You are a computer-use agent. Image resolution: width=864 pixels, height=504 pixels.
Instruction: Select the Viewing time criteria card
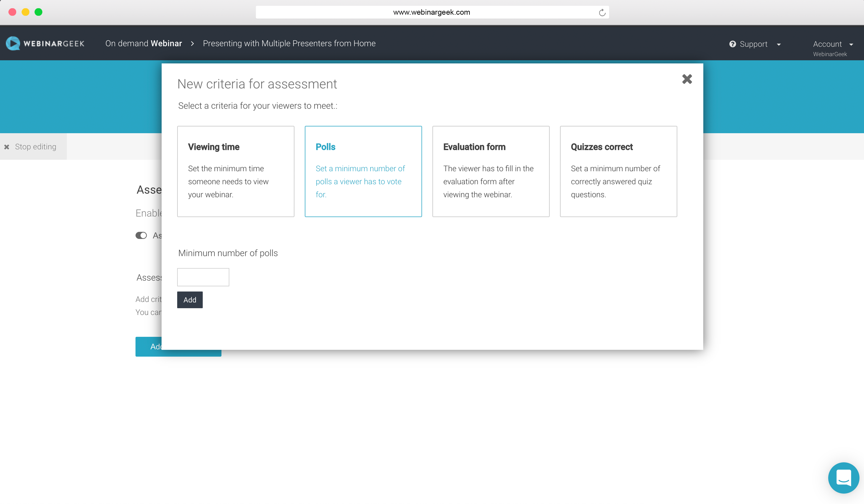(x=235, y=171)
